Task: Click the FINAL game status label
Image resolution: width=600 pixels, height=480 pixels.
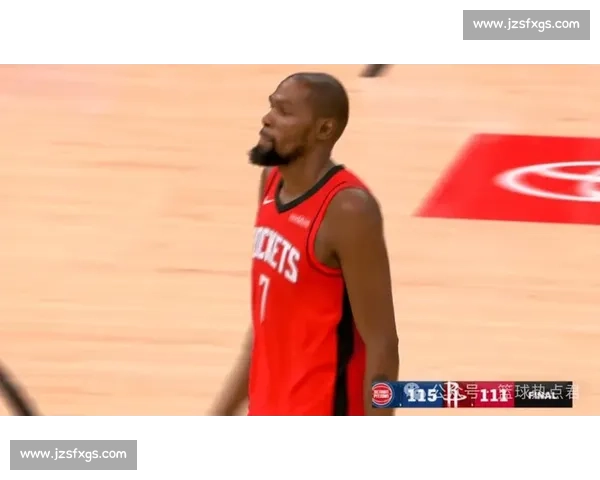Action: point(542,395)
